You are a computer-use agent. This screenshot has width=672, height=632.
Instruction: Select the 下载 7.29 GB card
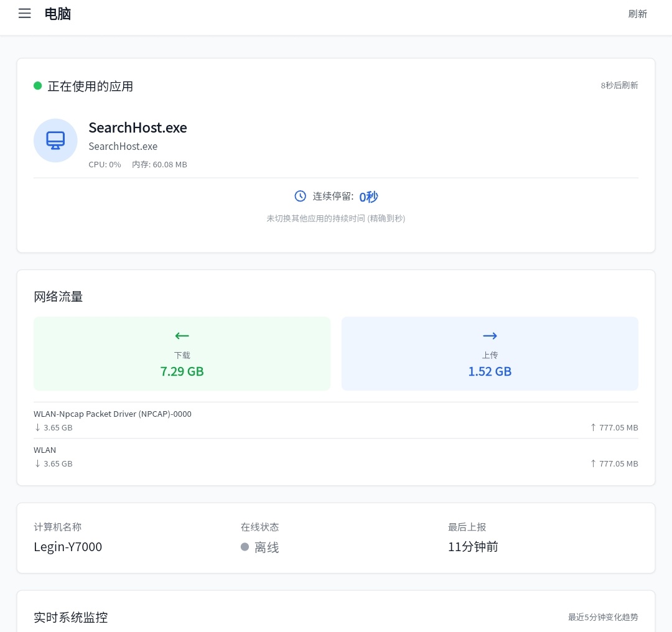182,354
